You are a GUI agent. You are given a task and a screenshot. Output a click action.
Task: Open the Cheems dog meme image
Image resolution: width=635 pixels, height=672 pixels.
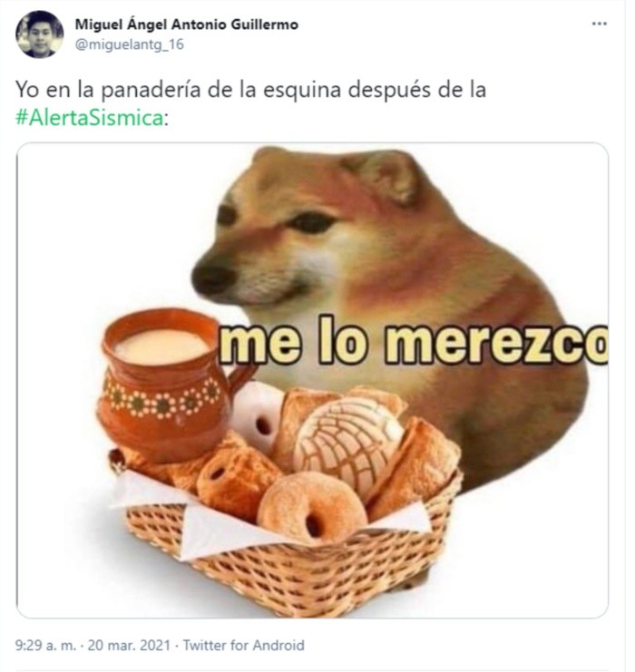[312, 380]
